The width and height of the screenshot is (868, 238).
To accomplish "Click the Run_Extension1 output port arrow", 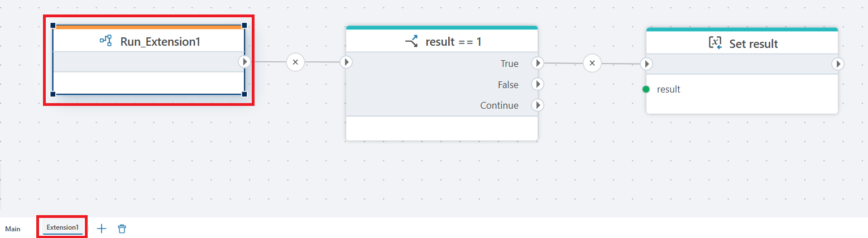I will [244, 62].
